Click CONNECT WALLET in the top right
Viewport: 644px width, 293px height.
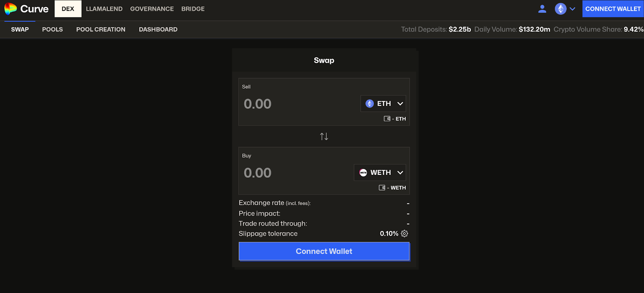point(613,9)
